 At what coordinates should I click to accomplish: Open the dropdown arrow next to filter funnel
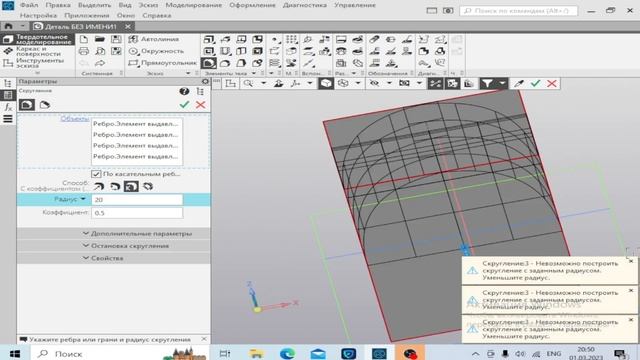[x=502, y=84]
